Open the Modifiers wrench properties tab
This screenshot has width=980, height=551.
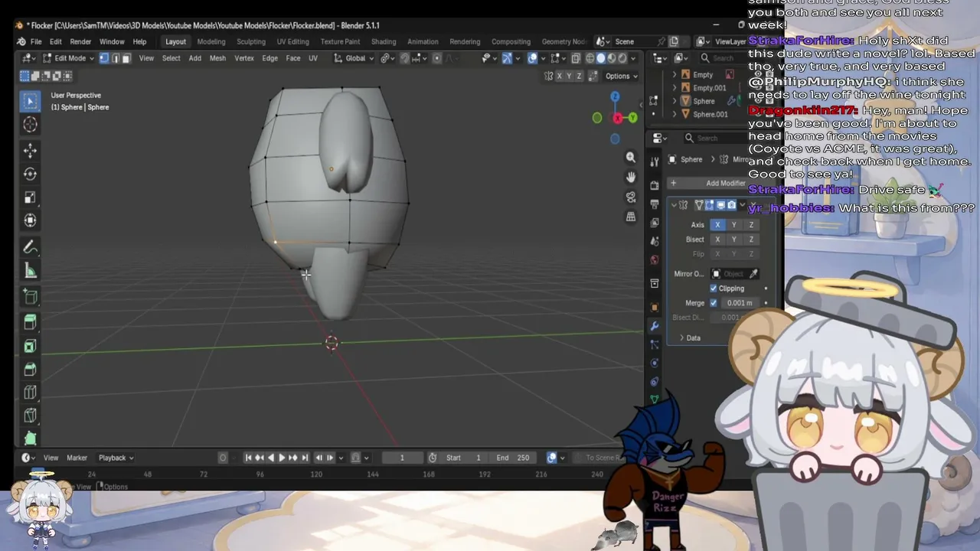click(x=654, y=326)
